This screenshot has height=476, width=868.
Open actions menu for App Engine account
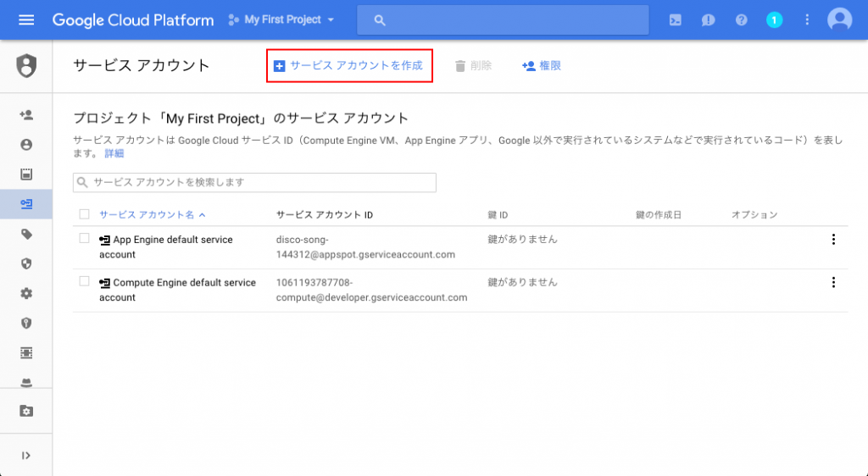833,240
